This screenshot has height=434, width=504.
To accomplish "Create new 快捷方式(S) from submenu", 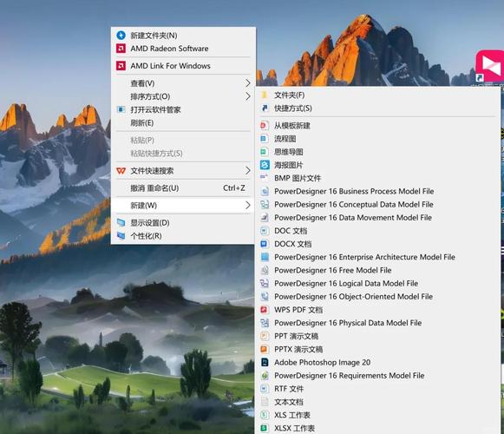I will pyautogui.click(x=377, y=108).
